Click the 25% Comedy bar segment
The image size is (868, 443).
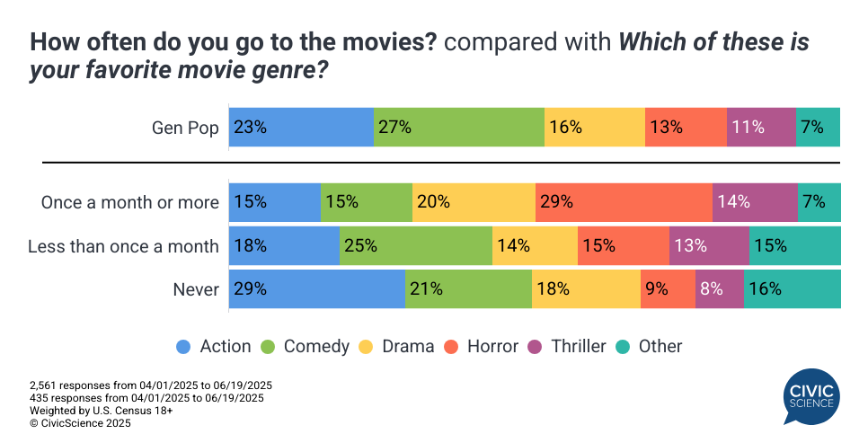click(x=415, y=246)
